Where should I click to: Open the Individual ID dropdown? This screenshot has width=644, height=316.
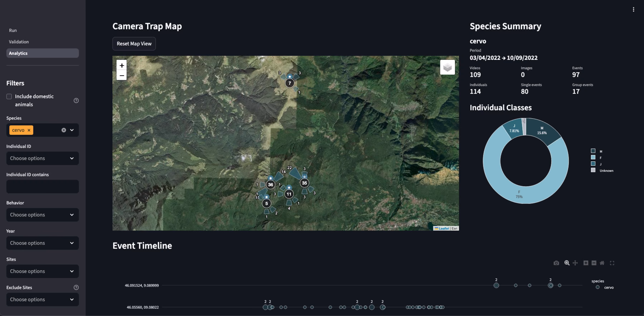(x=43, y=158)
